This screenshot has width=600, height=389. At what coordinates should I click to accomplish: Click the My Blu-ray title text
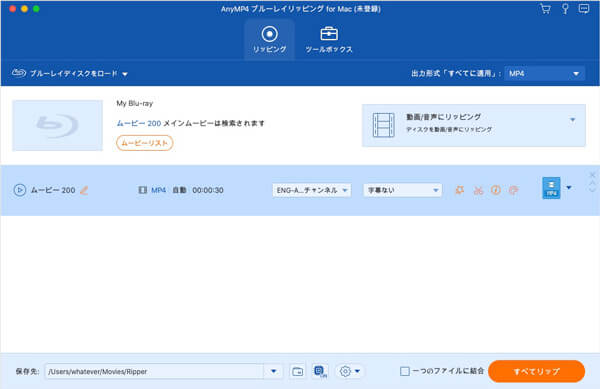(x=135, y=103)
